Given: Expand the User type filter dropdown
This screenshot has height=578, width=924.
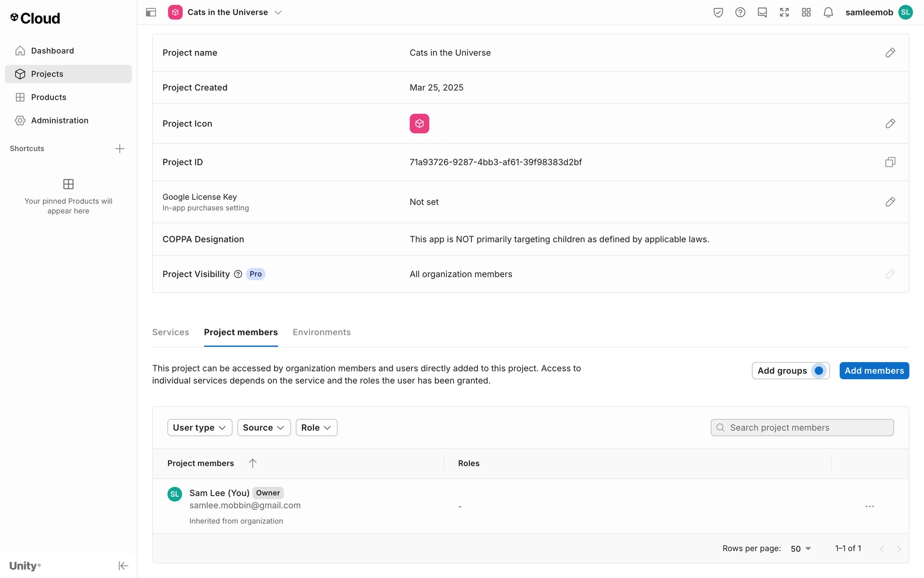Looking at the screenshot, I should click(x=199, y=428).
